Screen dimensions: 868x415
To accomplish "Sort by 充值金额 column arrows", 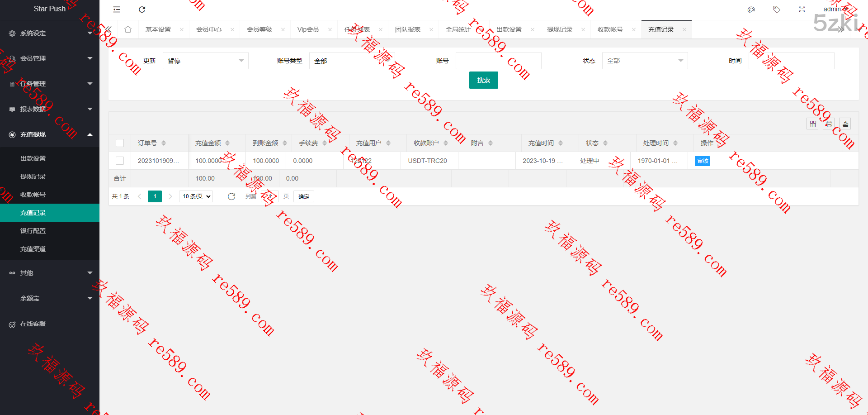I will 227,143.
